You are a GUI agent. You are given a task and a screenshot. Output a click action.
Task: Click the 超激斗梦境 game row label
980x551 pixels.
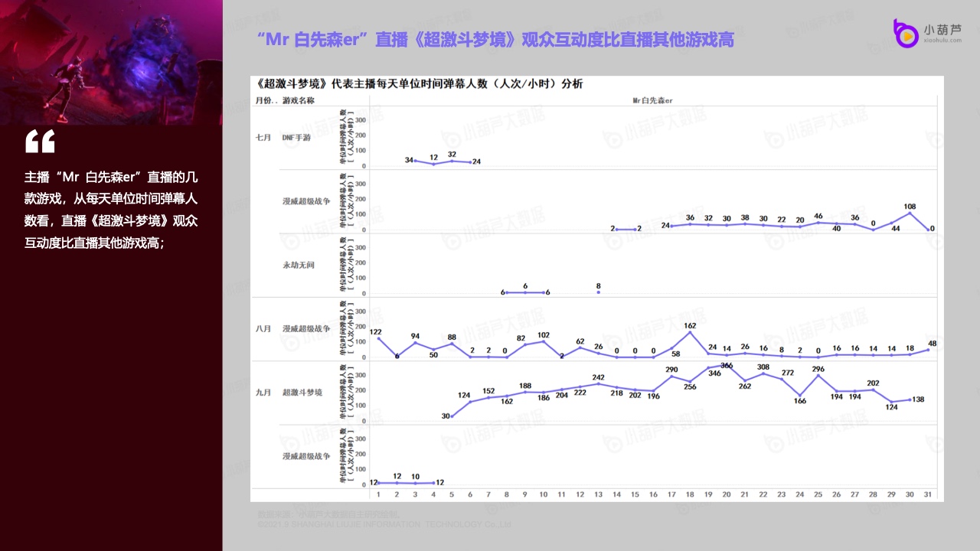click(x=302, y=393)
